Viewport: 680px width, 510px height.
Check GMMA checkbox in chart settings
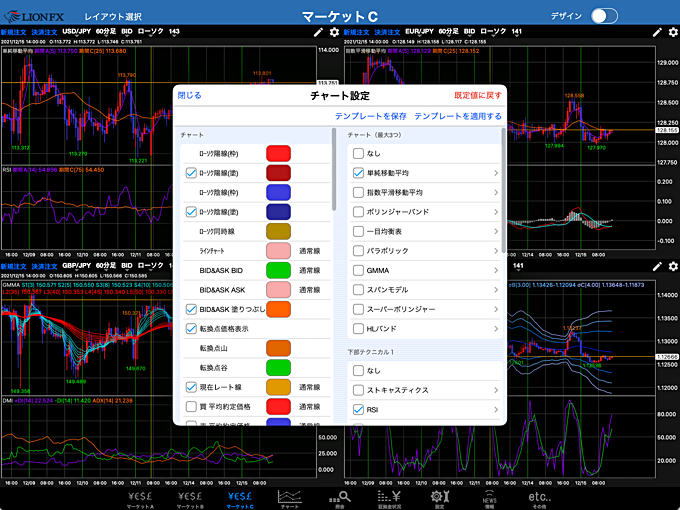coord(358,270)
